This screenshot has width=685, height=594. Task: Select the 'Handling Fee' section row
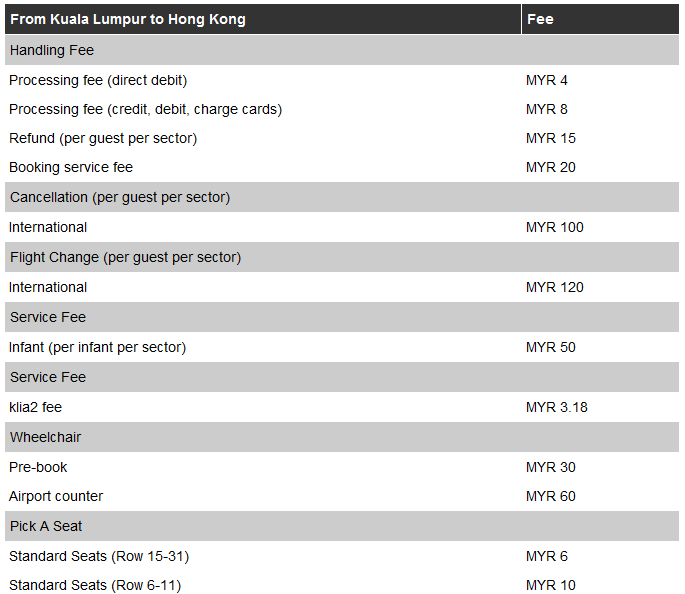click(x=52, y=50)
